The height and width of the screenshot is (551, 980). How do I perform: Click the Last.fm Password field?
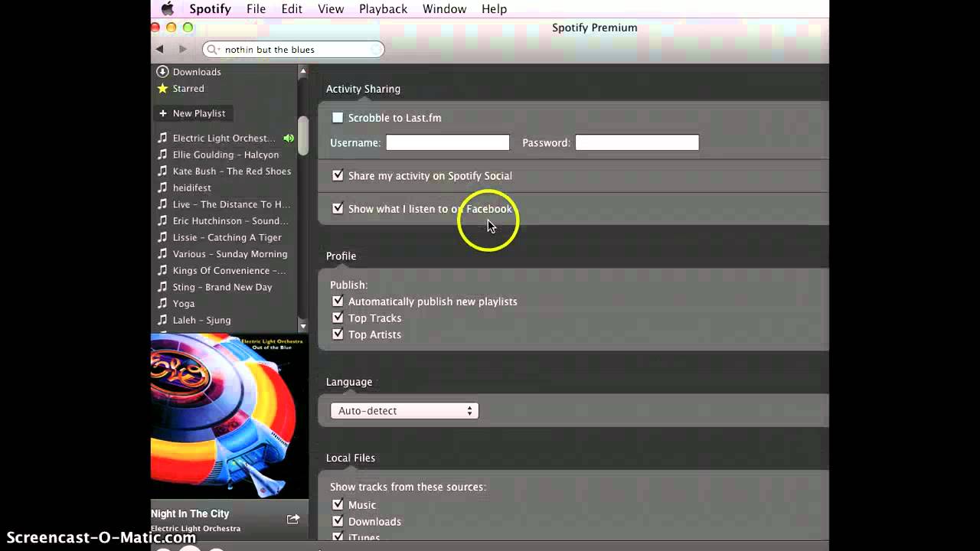[x=637, y=142]
